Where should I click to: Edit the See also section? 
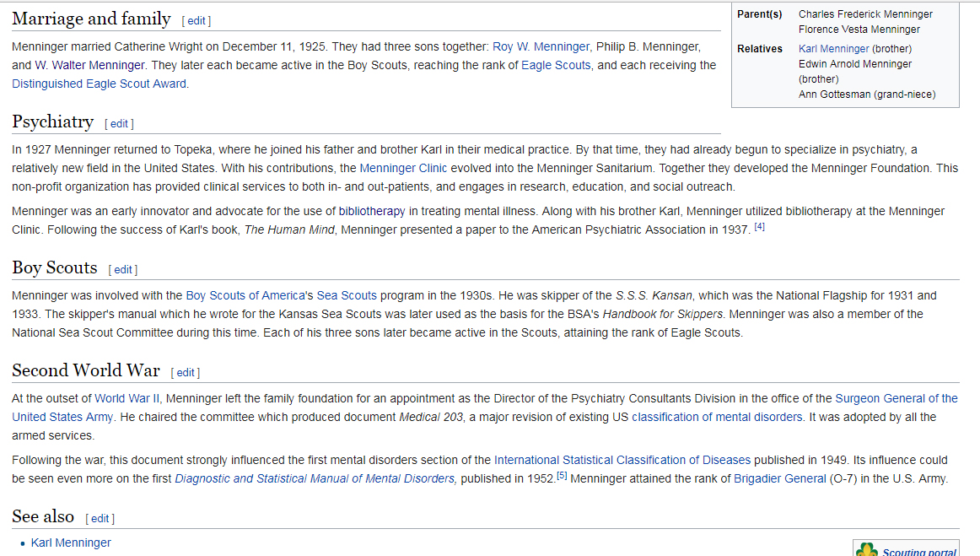click(100, 519)
